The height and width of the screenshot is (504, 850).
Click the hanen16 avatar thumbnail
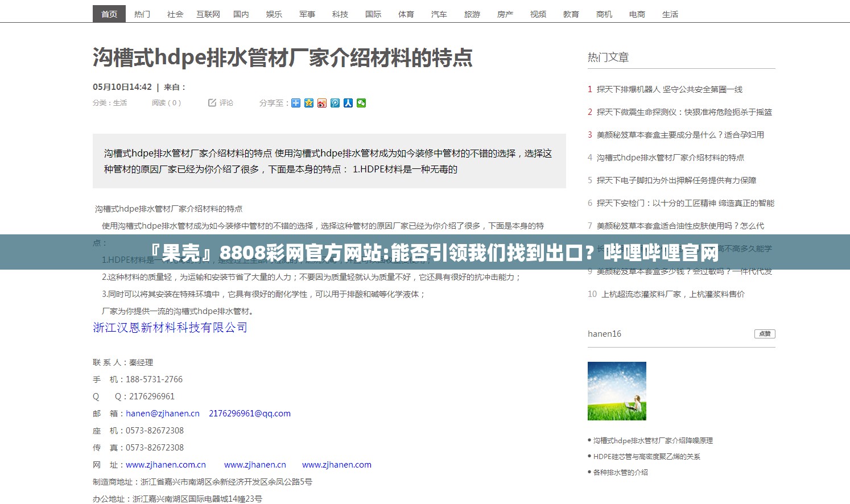(617, 391)
